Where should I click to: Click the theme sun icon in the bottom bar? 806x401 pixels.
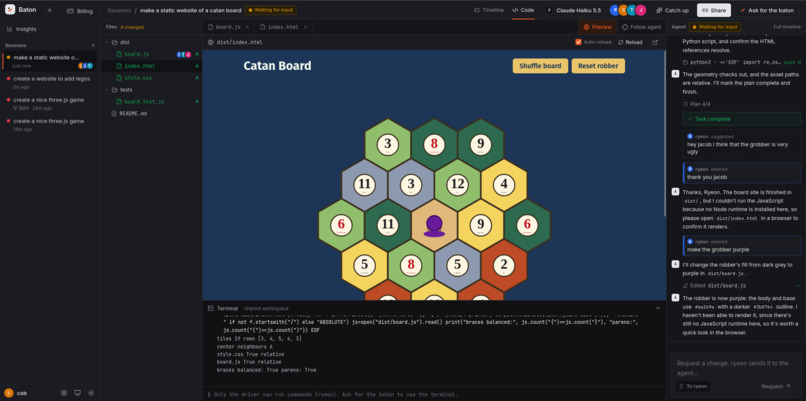(91, 393)
